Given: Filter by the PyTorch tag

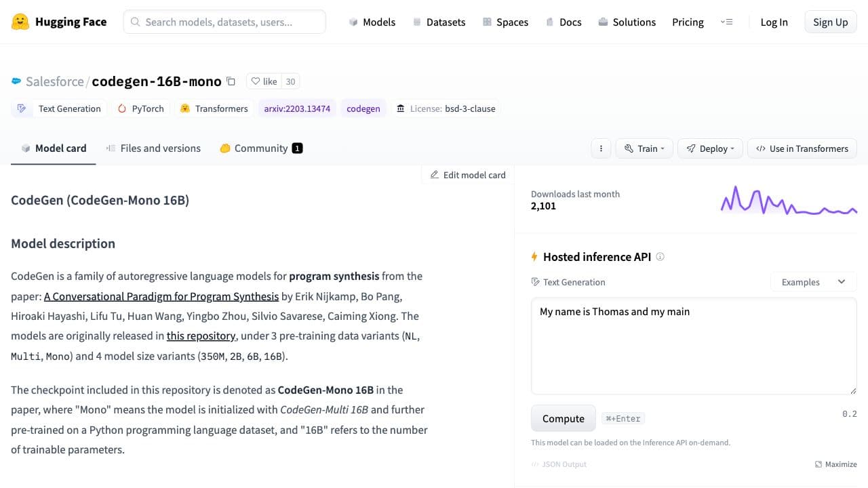Looking at the screenshot, I should coord(140,108).
